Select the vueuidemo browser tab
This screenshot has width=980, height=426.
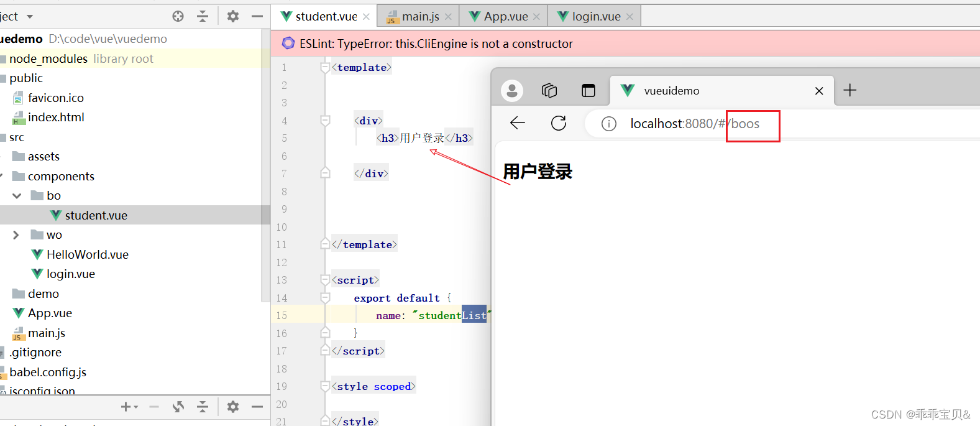(722, 91)
